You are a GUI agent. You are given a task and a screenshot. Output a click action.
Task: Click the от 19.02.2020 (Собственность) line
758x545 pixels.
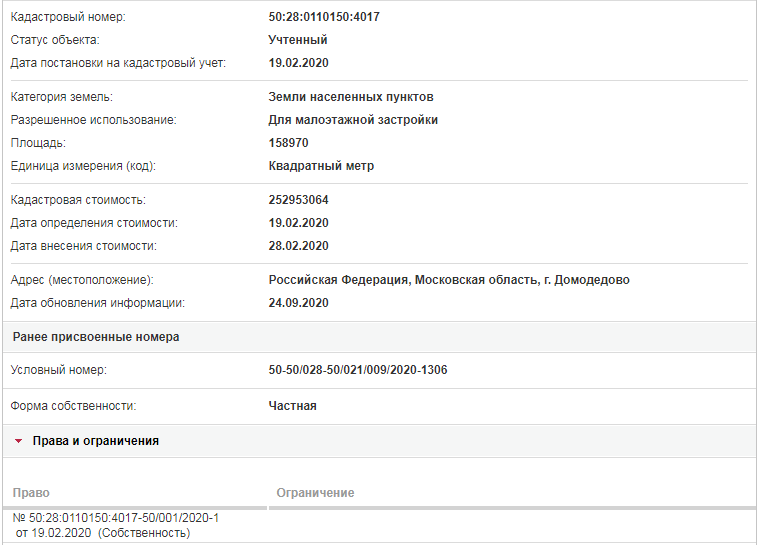103,533
